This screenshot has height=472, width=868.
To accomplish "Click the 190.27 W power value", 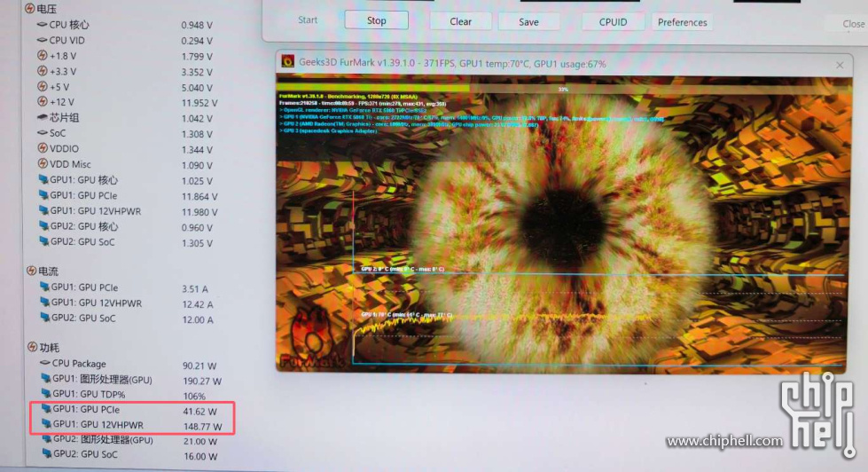I will tap(202, 382).
